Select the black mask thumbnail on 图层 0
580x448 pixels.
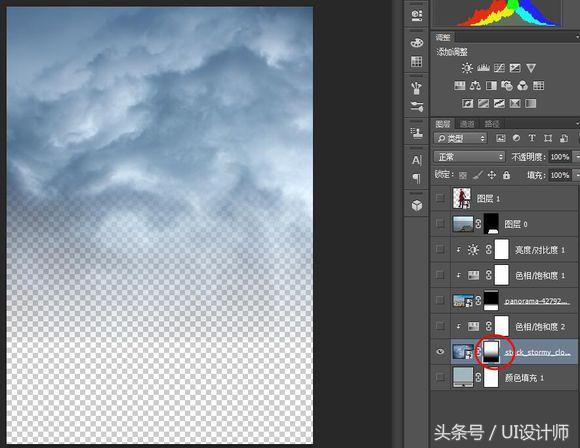click(491, 223)
